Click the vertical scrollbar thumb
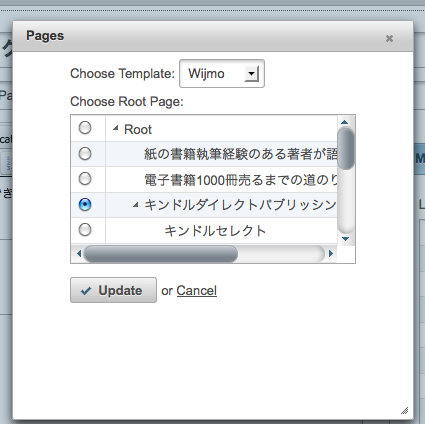 [x=346, y=149]
